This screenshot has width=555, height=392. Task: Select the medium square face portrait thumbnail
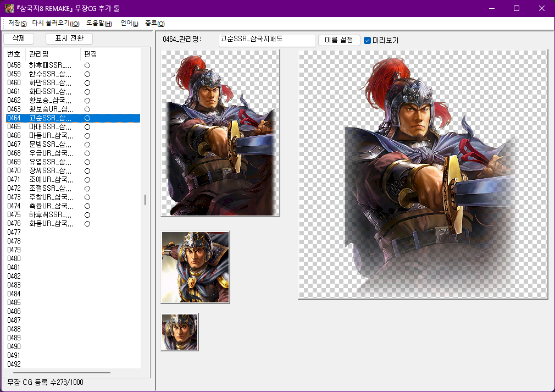(196, 267)
